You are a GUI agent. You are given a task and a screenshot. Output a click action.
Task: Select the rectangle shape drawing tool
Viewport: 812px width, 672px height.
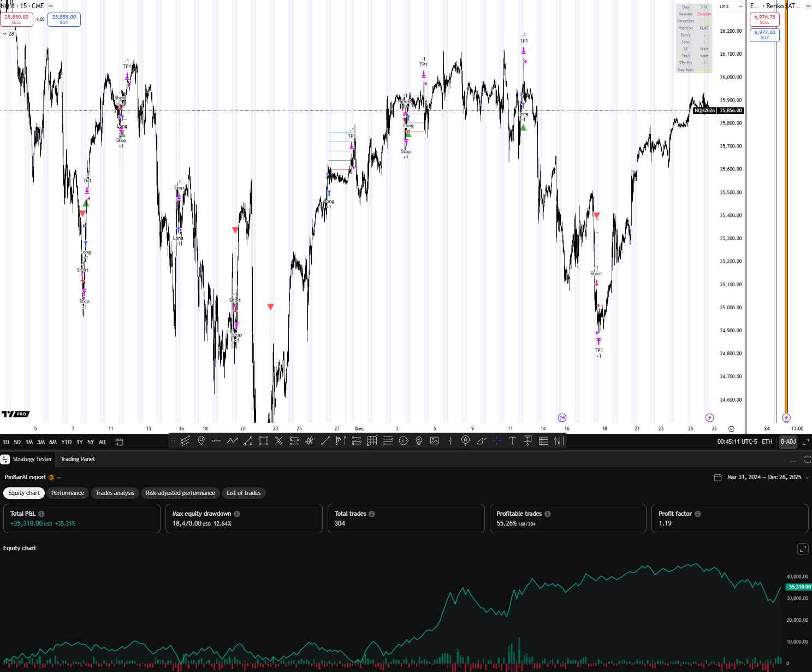pos(263,441)
